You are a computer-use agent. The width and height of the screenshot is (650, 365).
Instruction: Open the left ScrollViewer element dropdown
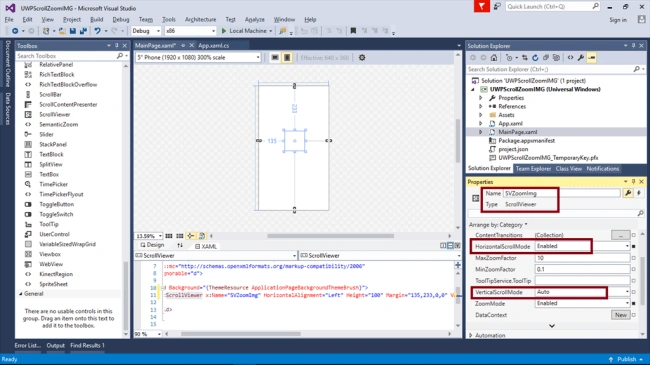(x=216, y=256)
